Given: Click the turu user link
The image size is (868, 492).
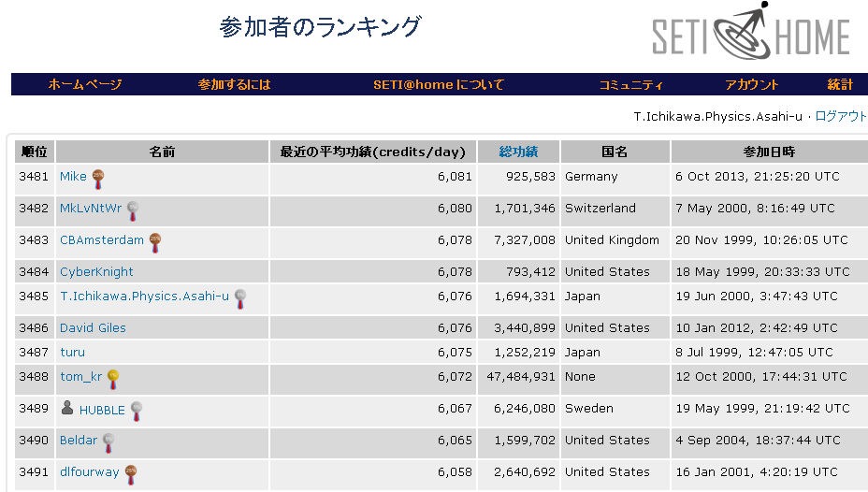Looking at the screenshot, I should pyautogui.click(x=72, y=353).
